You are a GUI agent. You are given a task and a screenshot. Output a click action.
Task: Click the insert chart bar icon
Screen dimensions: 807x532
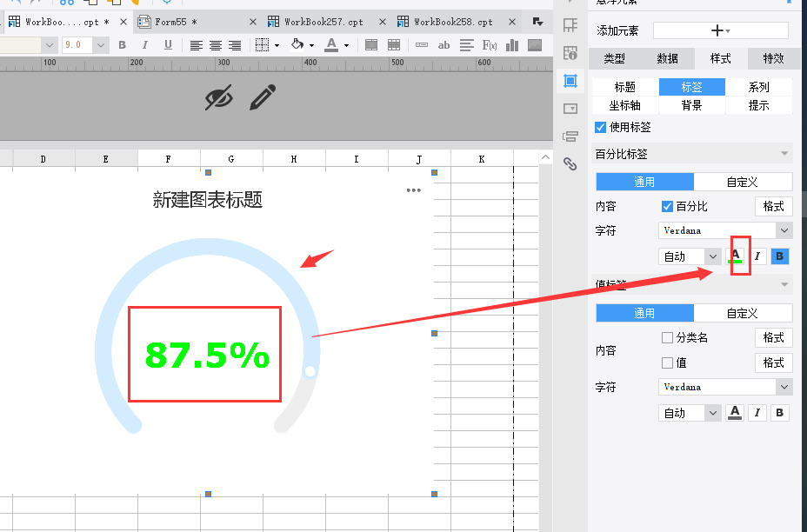(x=512, y=45)
